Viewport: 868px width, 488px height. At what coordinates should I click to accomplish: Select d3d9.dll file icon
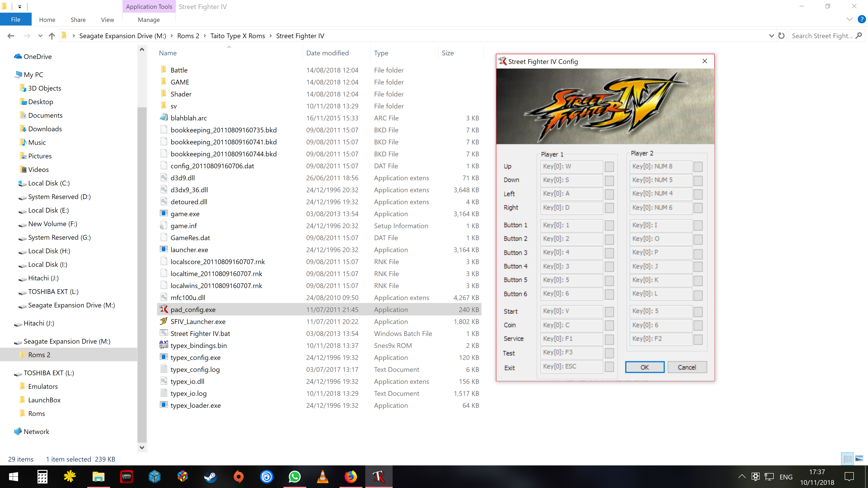pyautogui.click(x=164, y=178)
